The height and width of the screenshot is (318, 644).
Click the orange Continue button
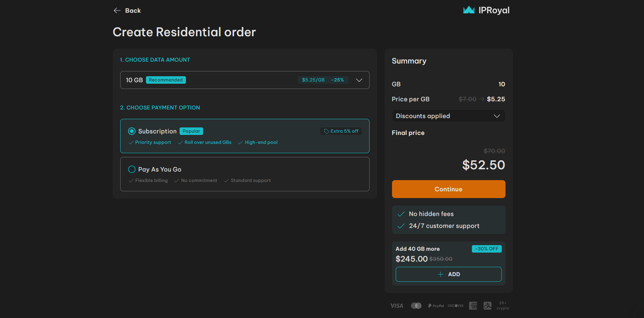[x=448, y=189]
